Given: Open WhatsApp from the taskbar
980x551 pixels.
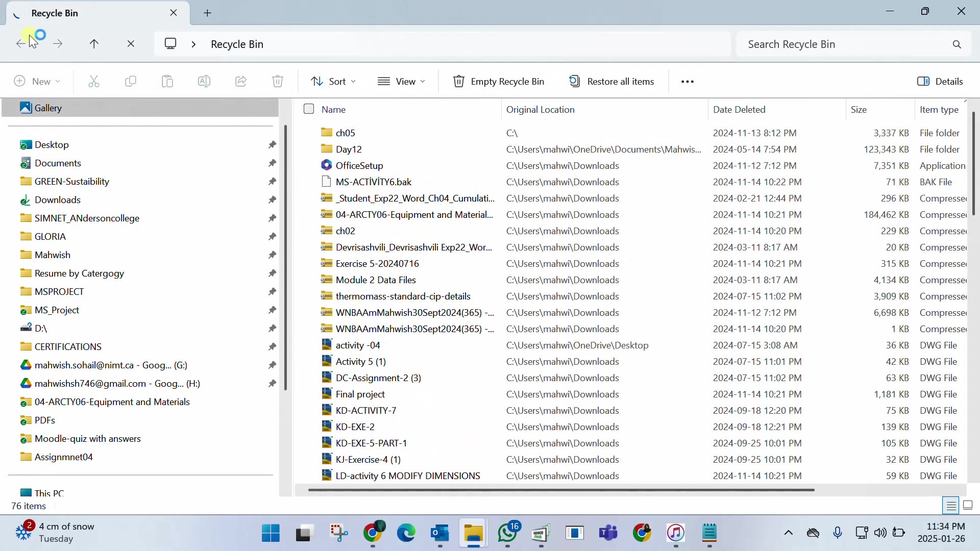Looking at the screenshot, I should pyautogui.click(x=507, y=533).
